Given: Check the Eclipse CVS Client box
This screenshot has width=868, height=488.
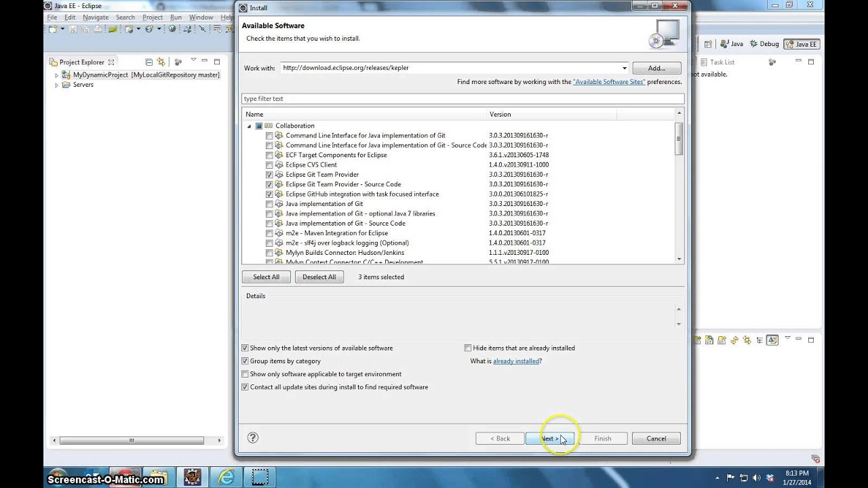Looking at the screenshot, I should [269, 165].
